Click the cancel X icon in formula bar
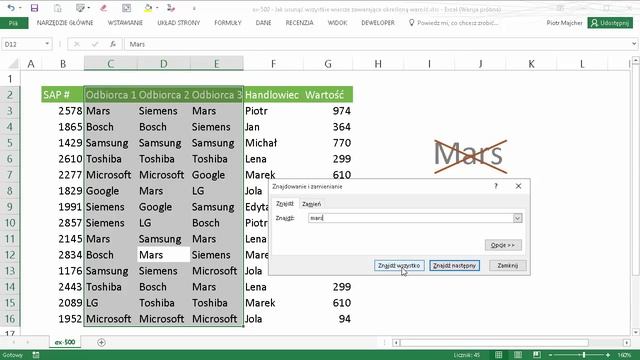This screenshot has width=640, height=360. pyautogui.click(x=77, y=44)
